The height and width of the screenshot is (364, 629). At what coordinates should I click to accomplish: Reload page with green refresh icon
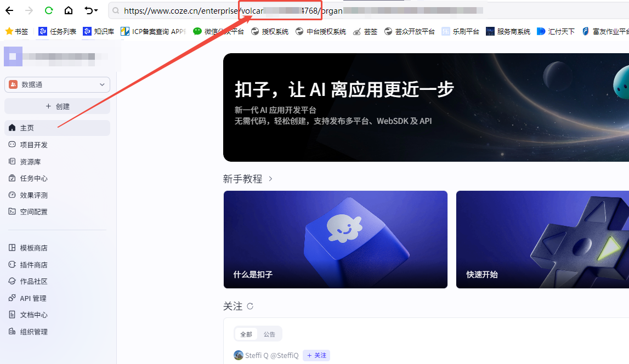(49, 10)
